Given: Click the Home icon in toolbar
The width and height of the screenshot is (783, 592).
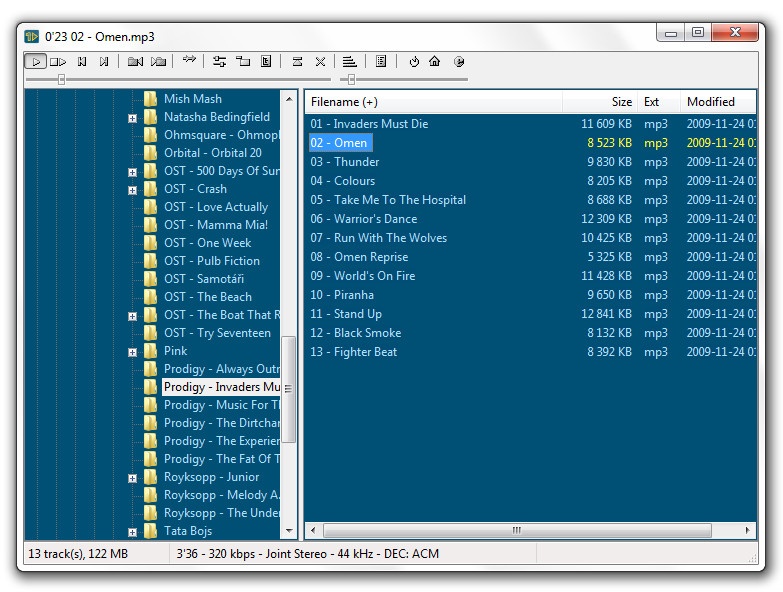Looking at the screenshot, I should [x=435, y=62].
